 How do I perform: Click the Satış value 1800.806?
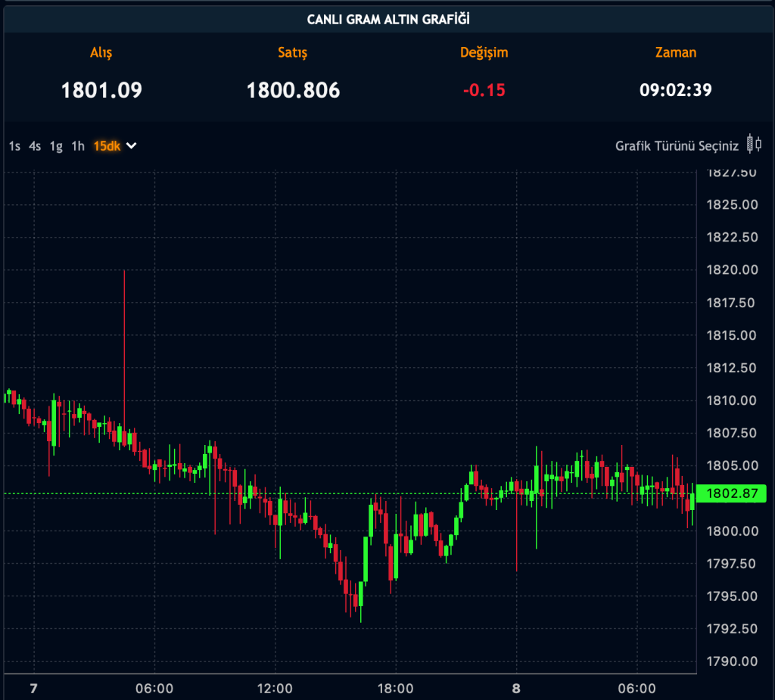pos(293,90)
